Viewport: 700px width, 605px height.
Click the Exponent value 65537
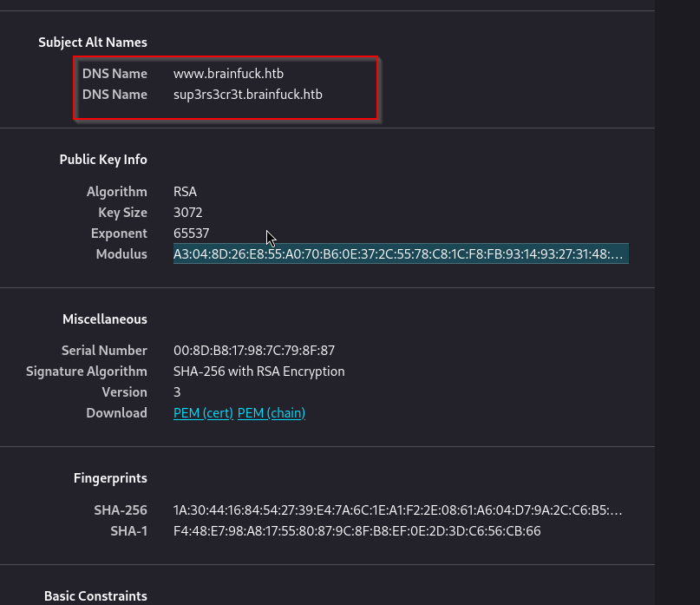(x=191, y=233)
